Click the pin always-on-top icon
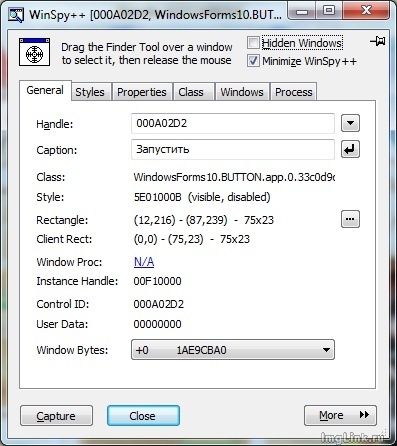The width and height of the screenshot is (397, 446). 378,42
